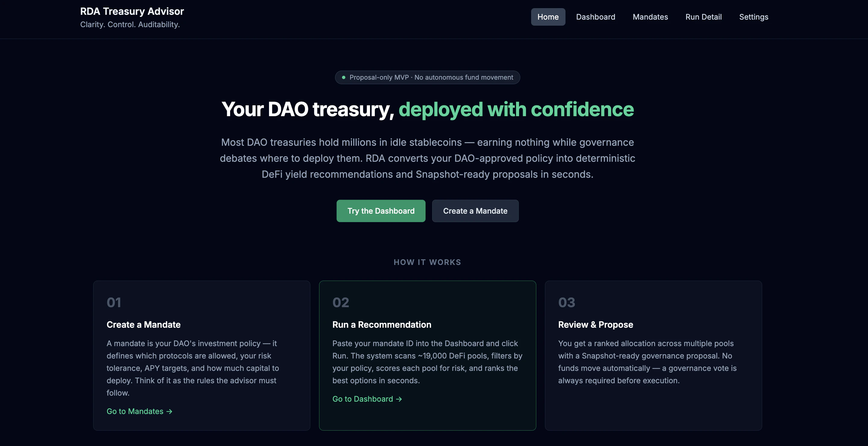The image size is (868, 446).
Task: Follow the Go to Dashboard link
Action: (x=363, y=399)
